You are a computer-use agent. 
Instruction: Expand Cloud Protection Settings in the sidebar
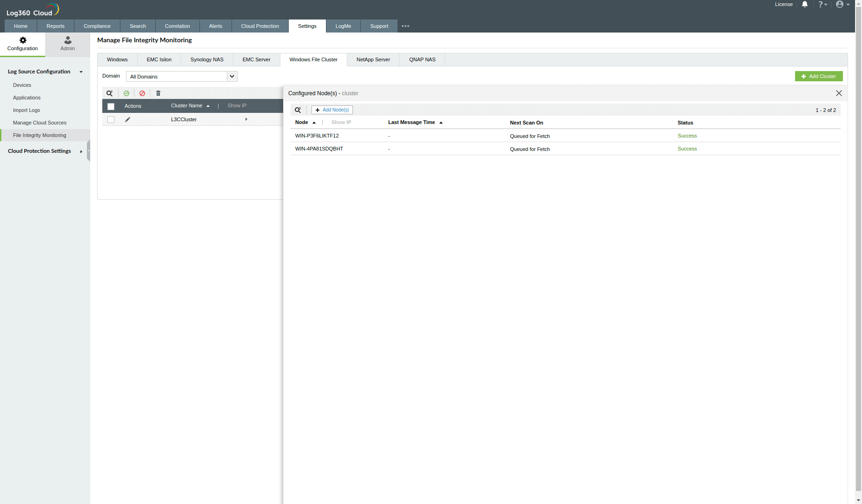tap(81, 151)
